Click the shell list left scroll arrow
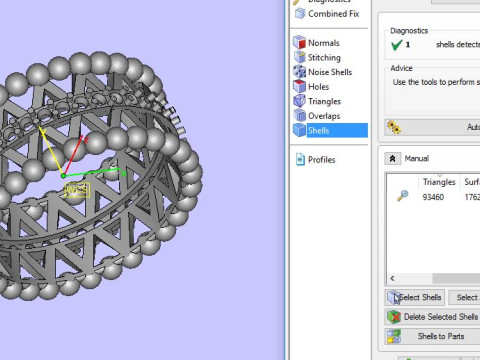 click(392, 278)
